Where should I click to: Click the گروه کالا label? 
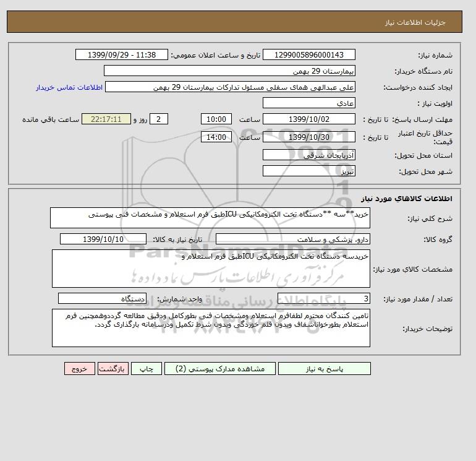(438, 239)
